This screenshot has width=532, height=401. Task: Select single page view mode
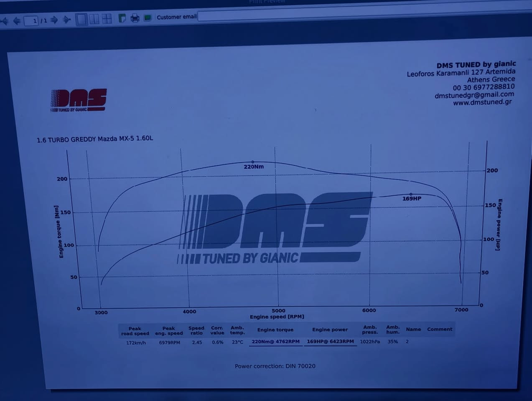(81, 19)
